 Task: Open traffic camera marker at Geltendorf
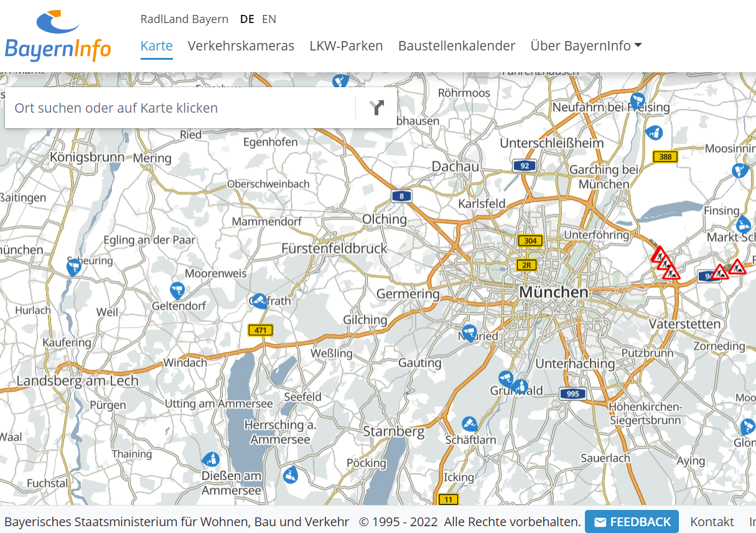coord(177,290)
